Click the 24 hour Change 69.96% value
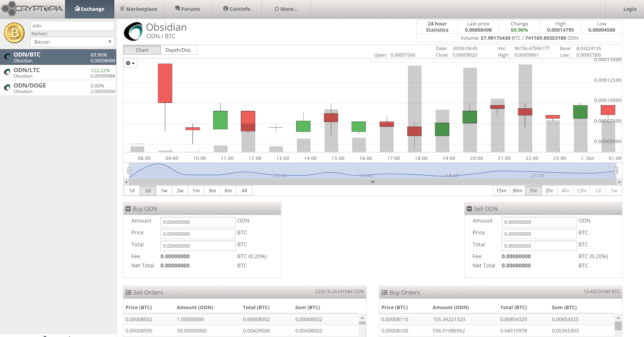The width and height of the screenshot is (644, 337). pyautogui.click(x=519, y=30)
